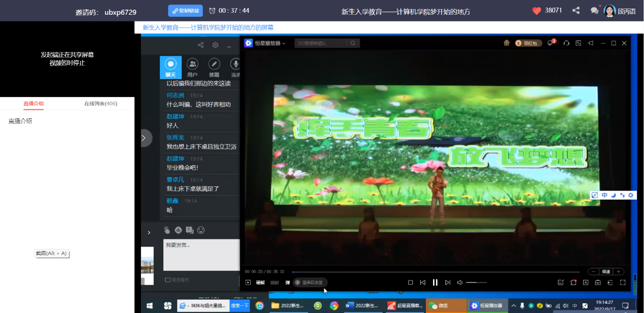Open the 答题 quiz pencil icon

[214, 67]
